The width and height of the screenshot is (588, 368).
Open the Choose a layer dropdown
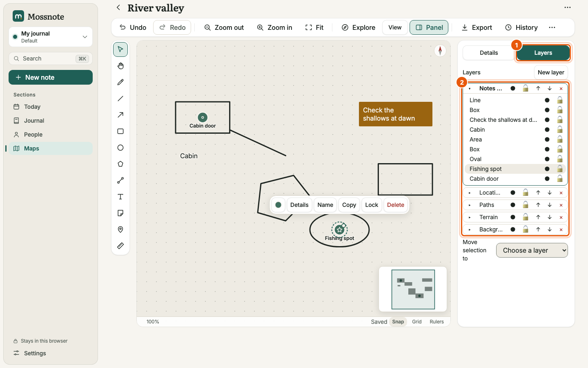(532, 250)
